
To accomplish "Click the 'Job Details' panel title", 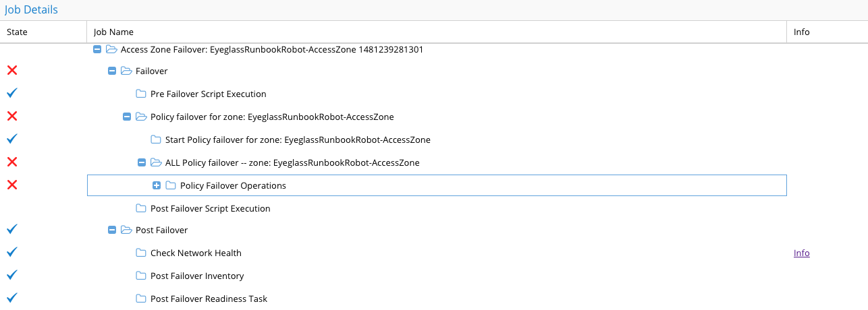I will coord(32,10).
